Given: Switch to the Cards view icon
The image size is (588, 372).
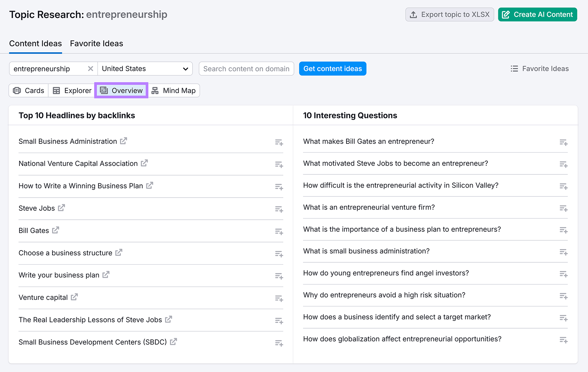Looking at the screenshot, I should (x=28, y=91).
